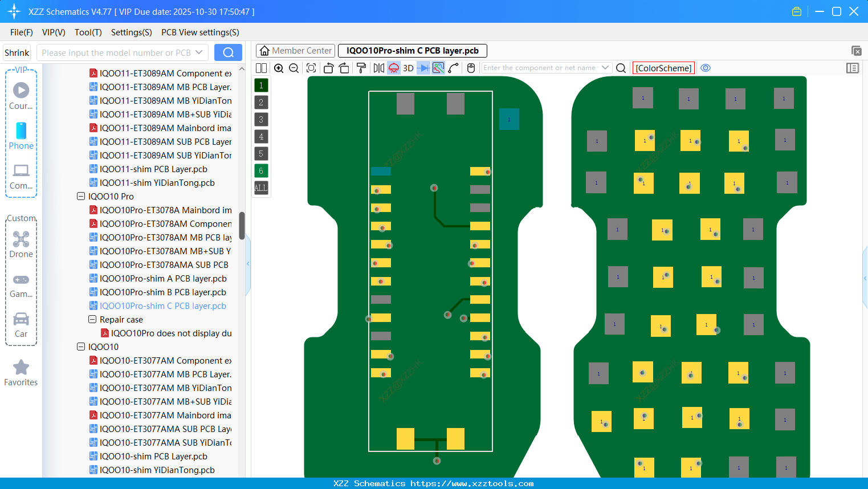868x489 pixels.
Task: Activate the curve trace tool
Action: [x=454, y=68]
